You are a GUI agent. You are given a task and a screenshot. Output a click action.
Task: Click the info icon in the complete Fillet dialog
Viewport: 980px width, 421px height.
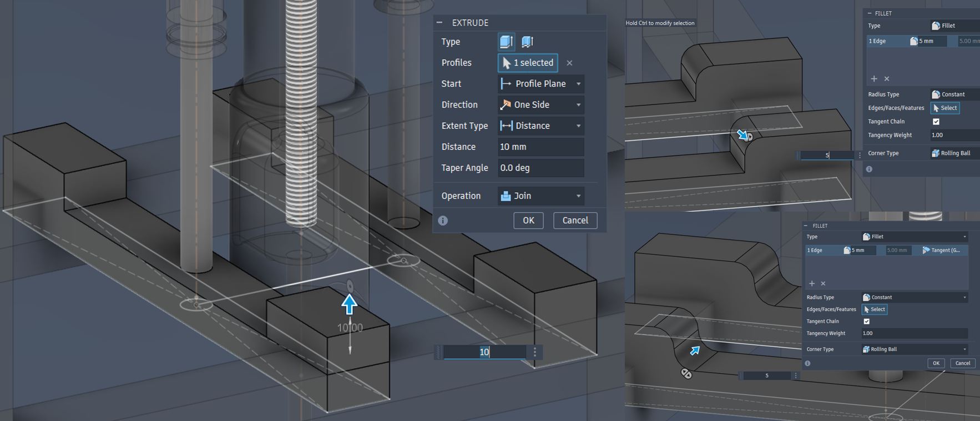click(x=807, y=363)
